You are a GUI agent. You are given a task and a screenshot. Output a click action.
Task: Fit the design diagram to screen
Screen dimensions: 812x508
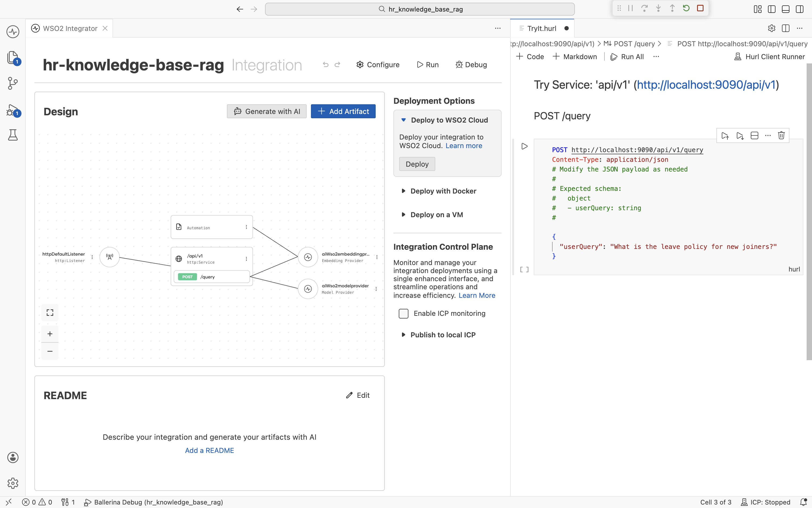click(x=50, y=313)
